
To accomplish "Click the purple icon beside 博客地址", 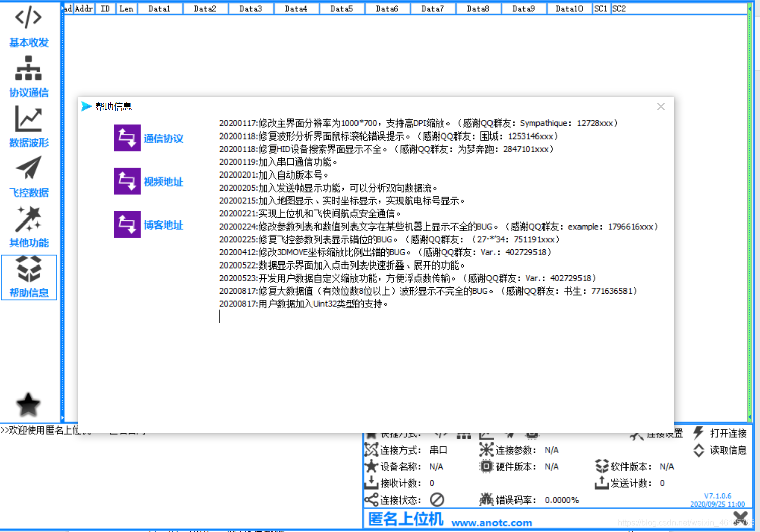I will coord(127,225).
